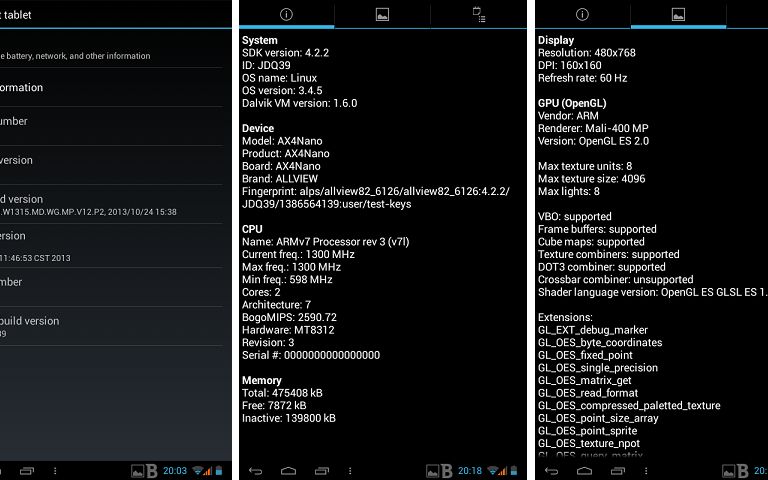The width and height of the screenshot is (768, 480).
Task: Open recent apps in right screen navigation bar
Action: click(x=618, y=470)
